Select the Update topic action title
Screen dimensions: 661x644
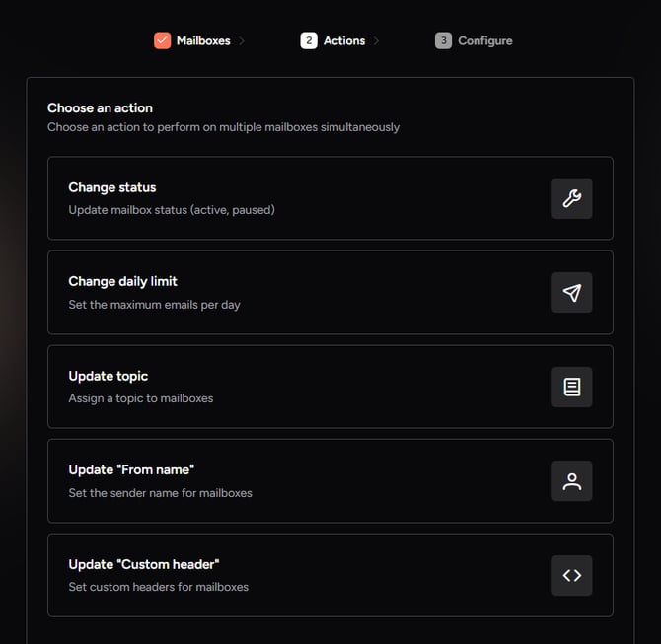point(108,376)
